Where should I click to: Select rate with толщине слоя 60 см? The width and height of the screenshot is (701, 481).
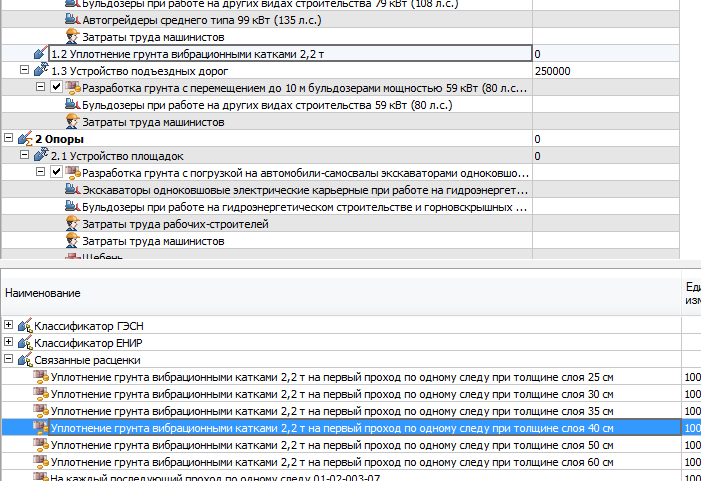click(332, 462)
